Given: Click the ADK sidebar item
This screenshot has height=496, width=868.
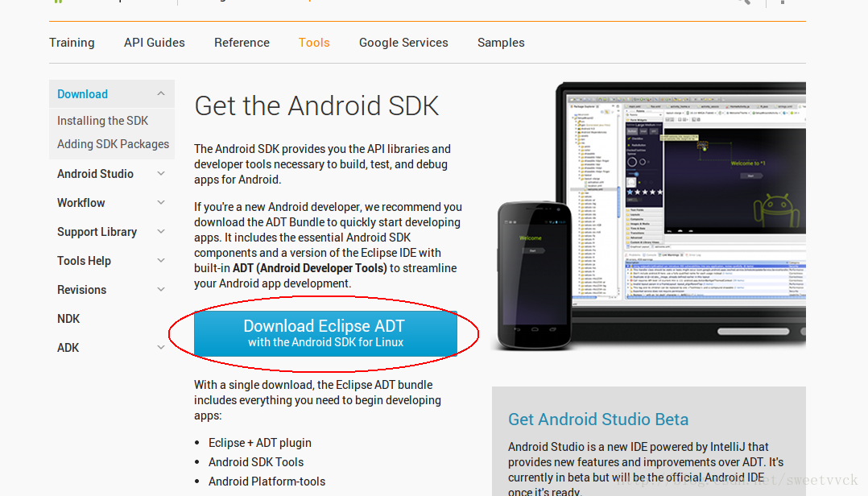Looking at the screenshot, I should tap(68, 348).
